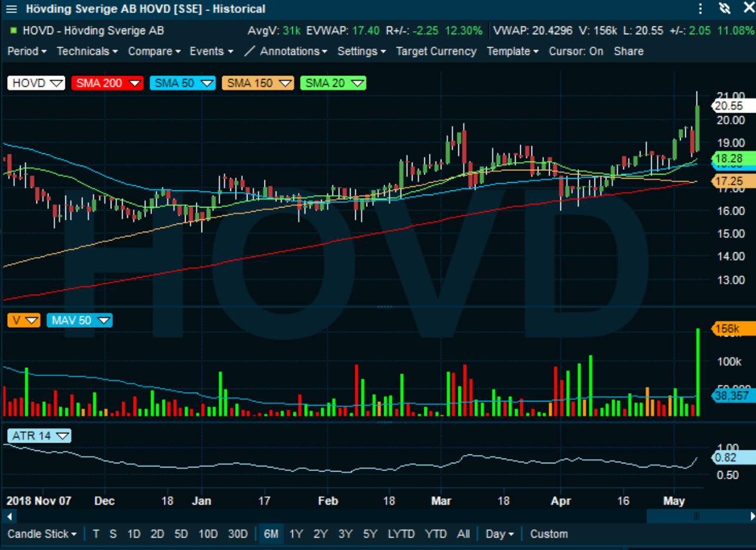The width and height of the screenshot is (756, 550).
Task: Select the 10D timeframe
Action: point(207,534)
